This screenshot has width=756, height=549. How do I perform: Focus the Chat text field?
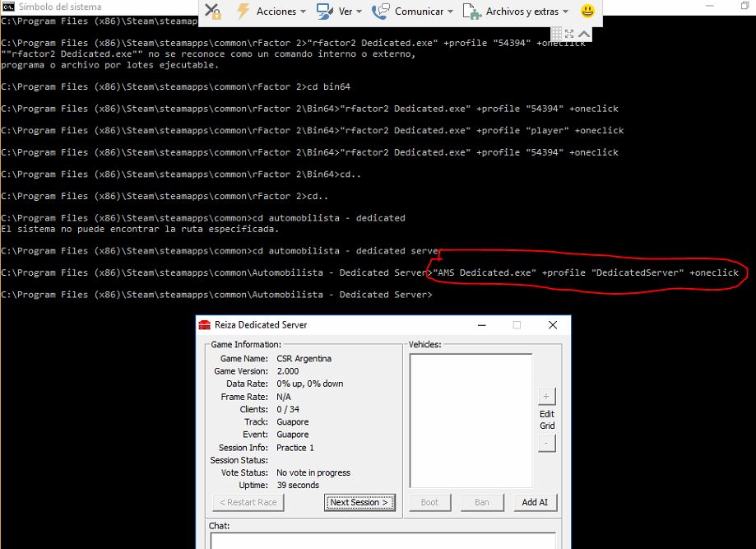click(383, 540)
